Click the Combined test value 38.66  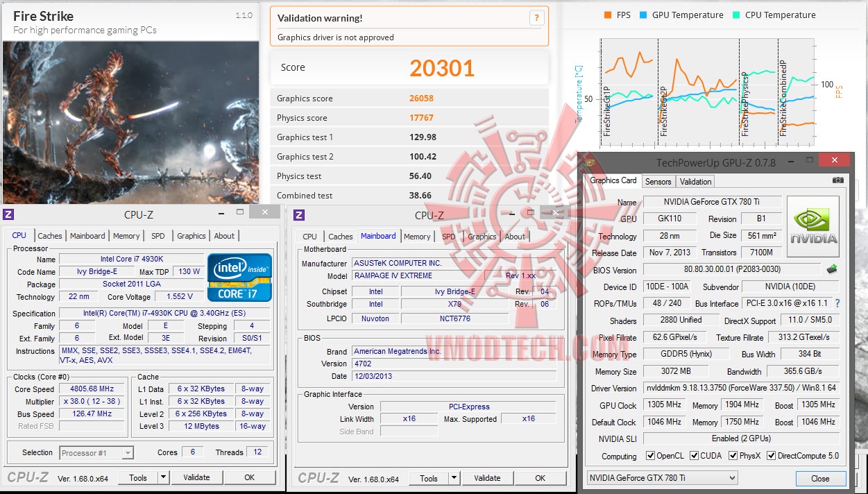point(420,196)
